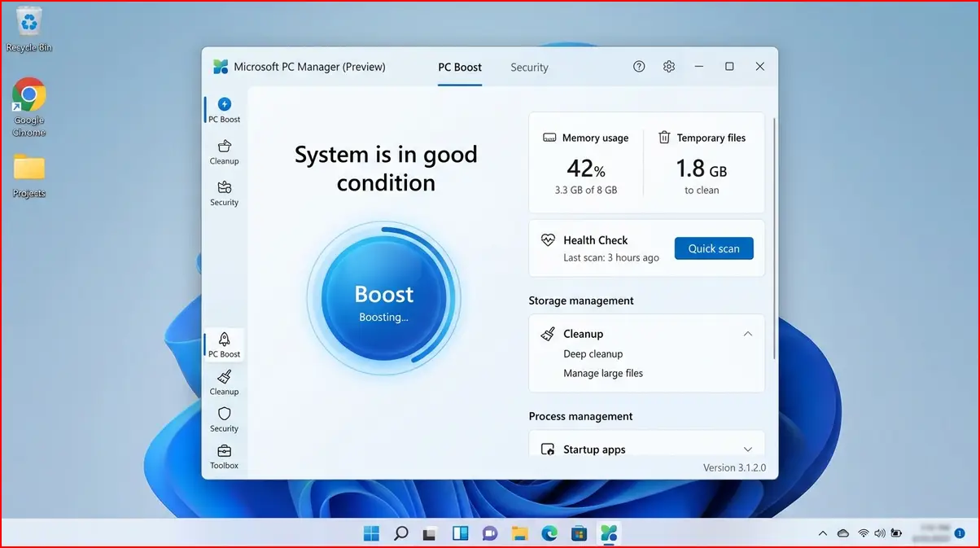Select Cleanup with the broom icon in sidebar
980x548 pixels.
pos(225,382)
